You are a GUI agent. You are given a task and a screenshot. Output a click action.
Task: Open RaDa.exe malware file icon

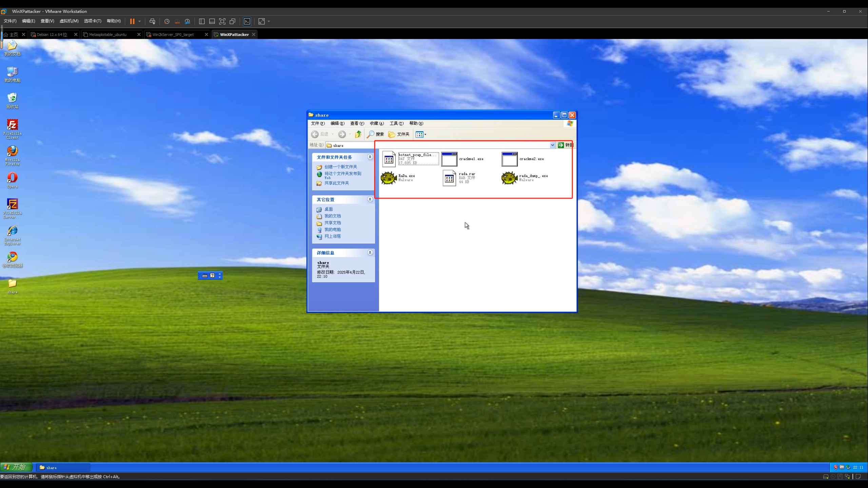[x=389, y=178]
